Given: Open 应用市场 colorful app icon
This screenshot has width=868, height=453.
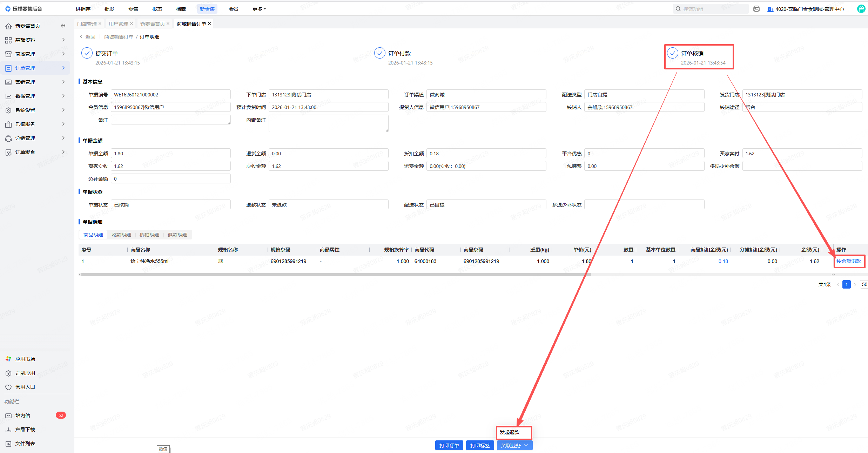Looking at the screenshot, I should tap(8, 359).
